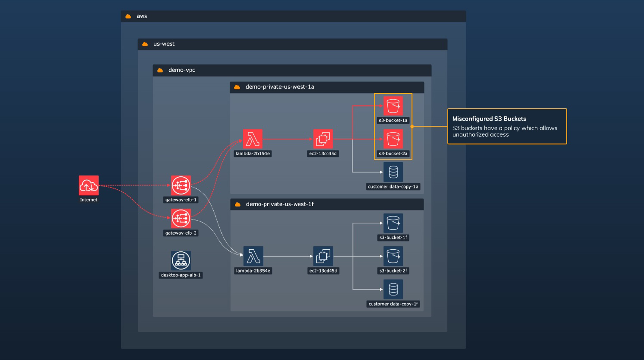Screen dimensions: 644x360
Task: Select the Internet cloud node icon
Action: coord(89,185)
